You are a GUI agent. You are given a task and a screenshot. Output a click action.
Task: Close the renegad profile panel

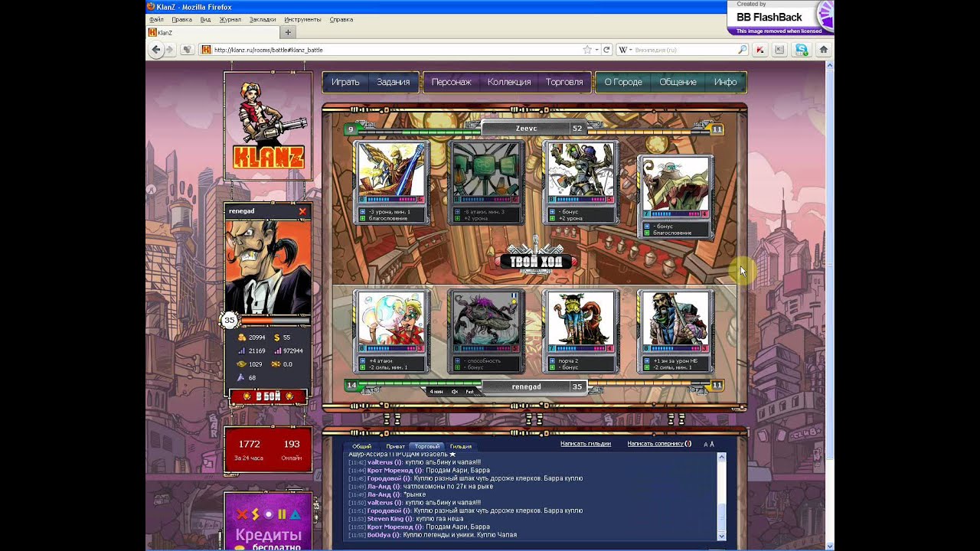(302, 211)
